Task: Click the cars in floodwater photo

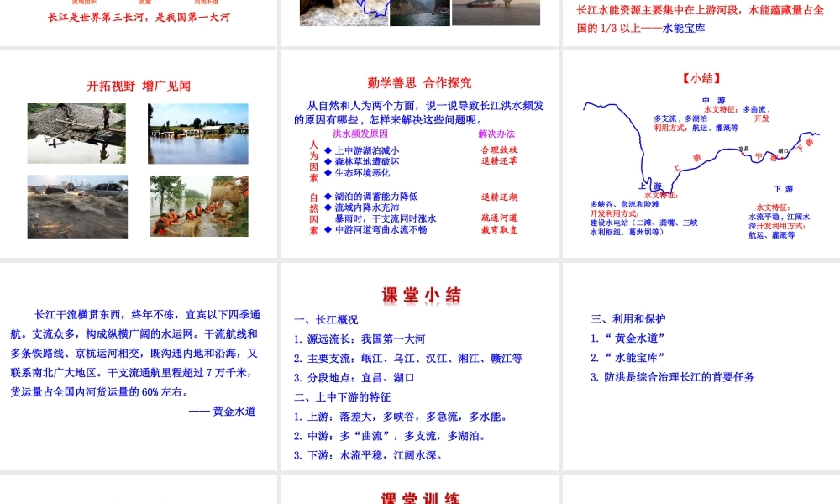Action: (77, 206)
